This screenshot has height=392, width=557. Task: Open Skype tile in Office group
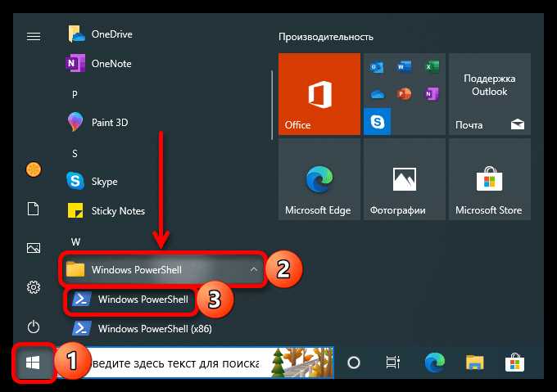coord(378,122)
